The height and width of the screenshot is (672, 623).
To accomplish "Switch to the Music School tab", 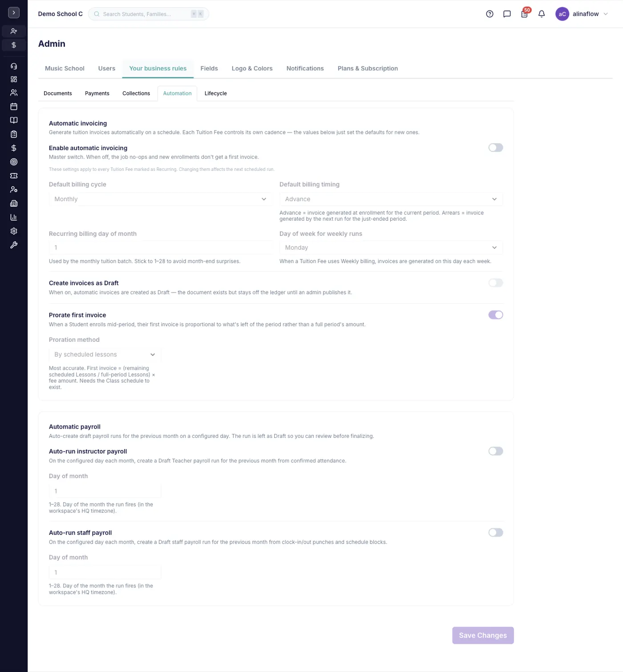I will pos(65,69).
